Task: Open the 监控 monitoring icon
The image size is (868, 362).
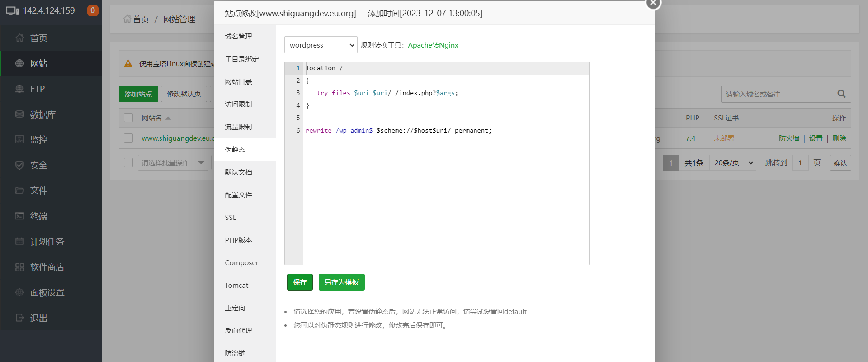Action: click(19, 139)
